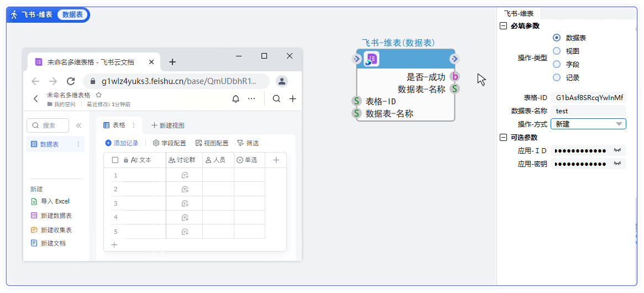Close the 未命名多维表格 browser tab
The width and height of the screenshot is (644, 293).
pyautogui.click(x=151, y=62)
